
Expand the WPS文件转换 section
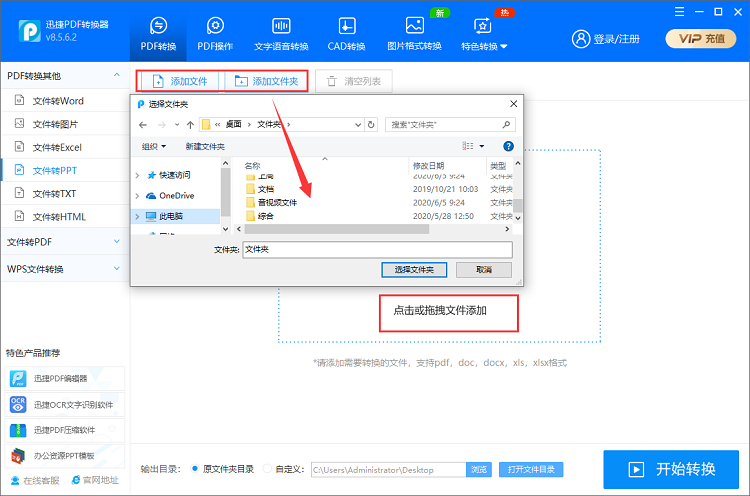coord(64,269)
